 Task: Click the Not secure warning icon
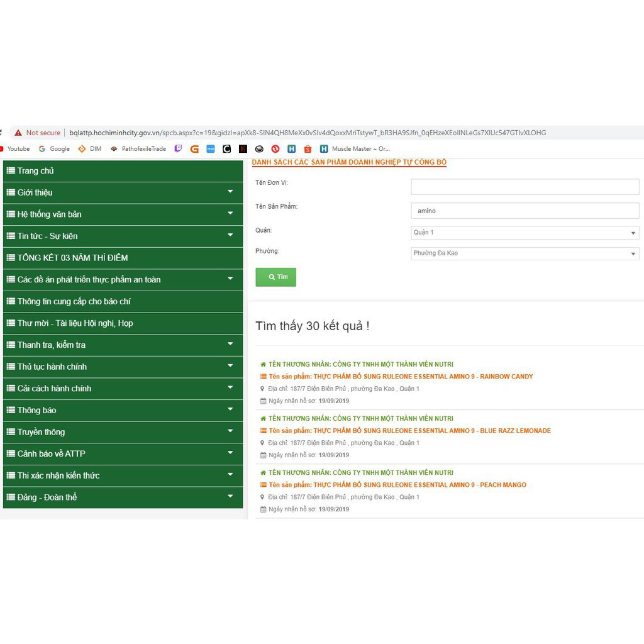point(18,133)
